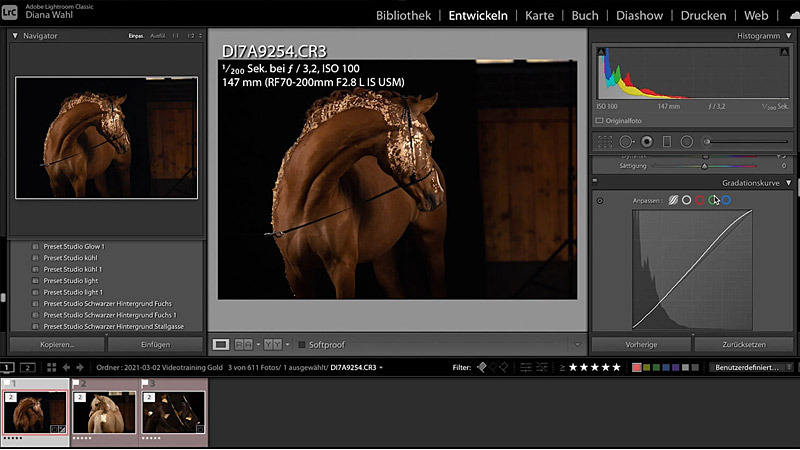Select the blue channel curve circle

[x=726, y=200]
